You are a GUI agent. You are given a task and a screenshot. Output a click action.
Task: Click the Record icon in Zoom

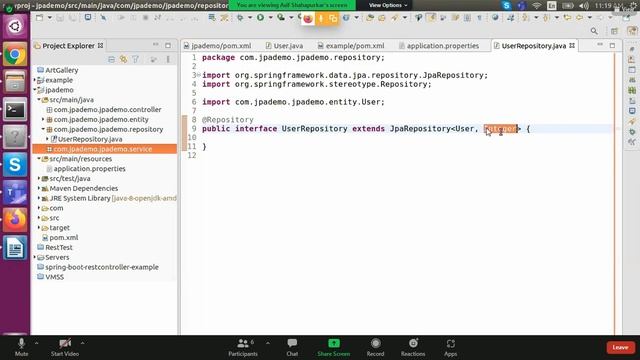pos(376,347)
